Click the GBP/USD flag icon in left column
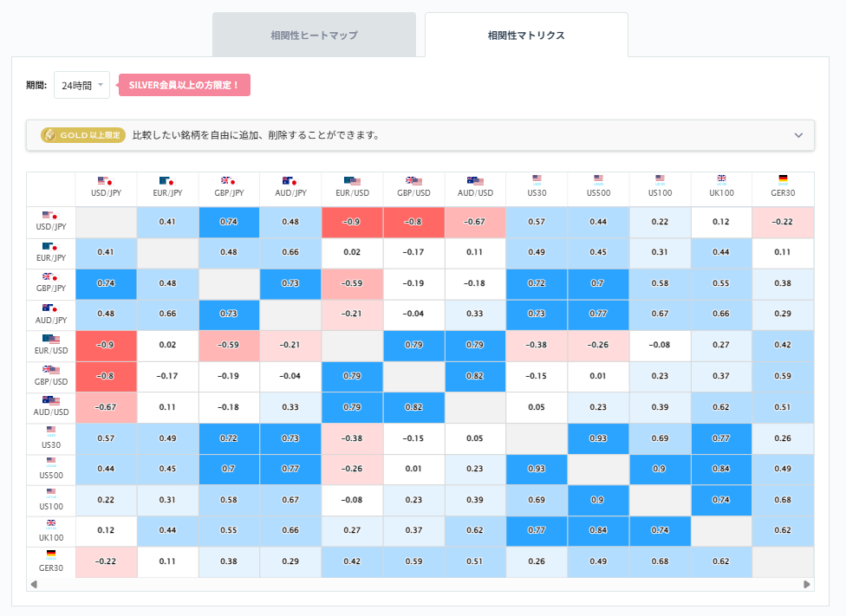This screenshot has width=846, height=616. (x=51, y=369)
